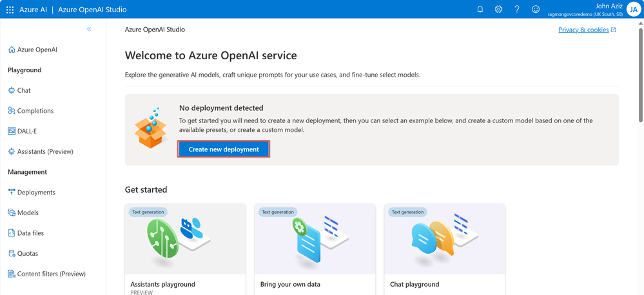Click Text generation tag on Chat playground card
Image resolution: width=644 pixels, height=295 pixels.
[x=407, y=212]
